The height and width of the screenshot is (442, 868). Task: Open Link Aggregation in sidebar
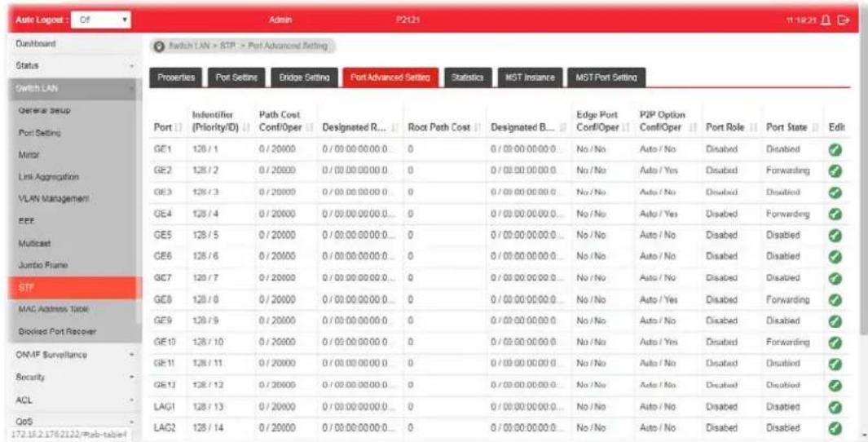[73, 177]
